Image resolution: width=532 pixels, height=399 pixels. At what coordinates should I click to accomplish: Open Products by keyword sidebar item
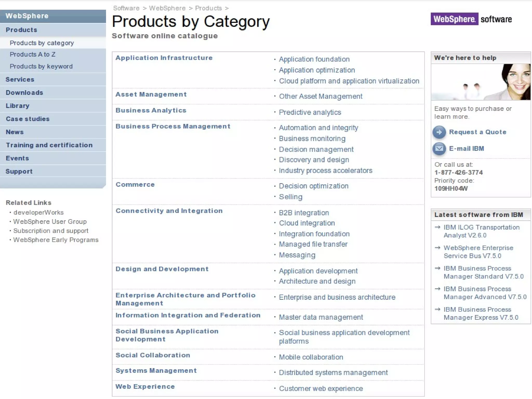(x=41, y=66)
